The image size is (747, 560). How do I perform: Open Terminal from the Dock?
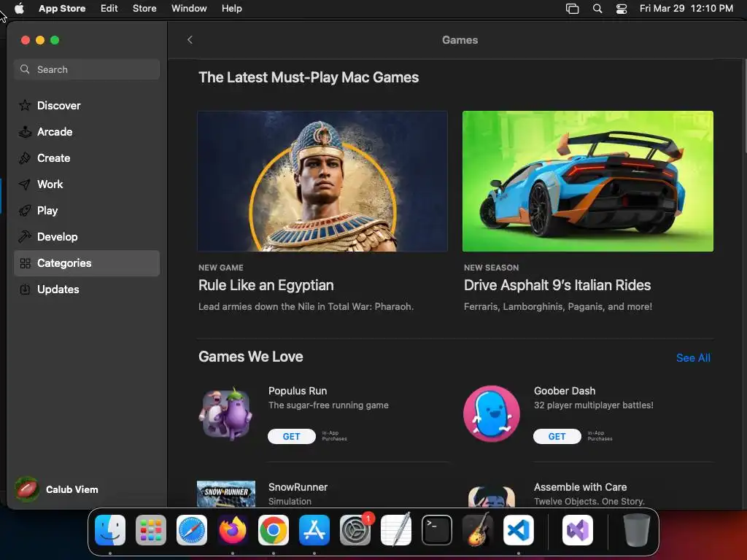(437, 530)
